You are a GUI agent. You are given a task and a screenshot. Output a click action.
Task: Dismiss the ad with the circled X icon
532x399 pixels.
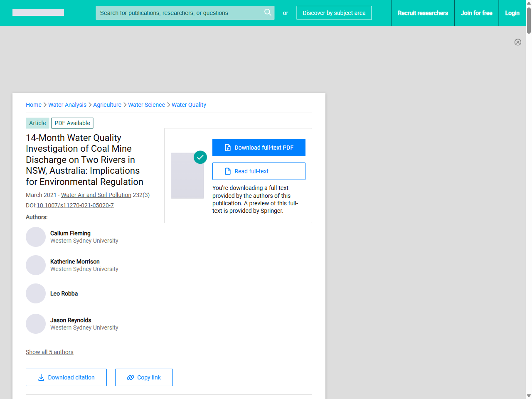pyautogui.click(x=518, y=42)
